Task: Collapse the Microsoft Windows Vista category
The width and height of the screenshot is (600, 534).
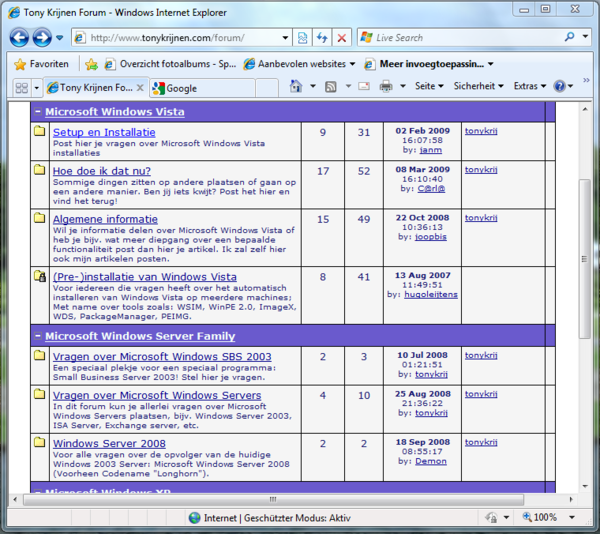Action: tap(38, 112)
